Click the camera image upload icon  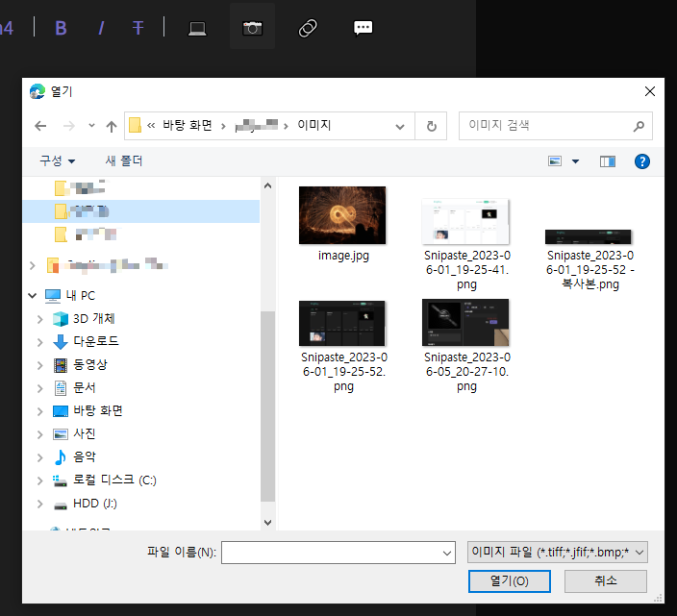click(x=253, y=28)
